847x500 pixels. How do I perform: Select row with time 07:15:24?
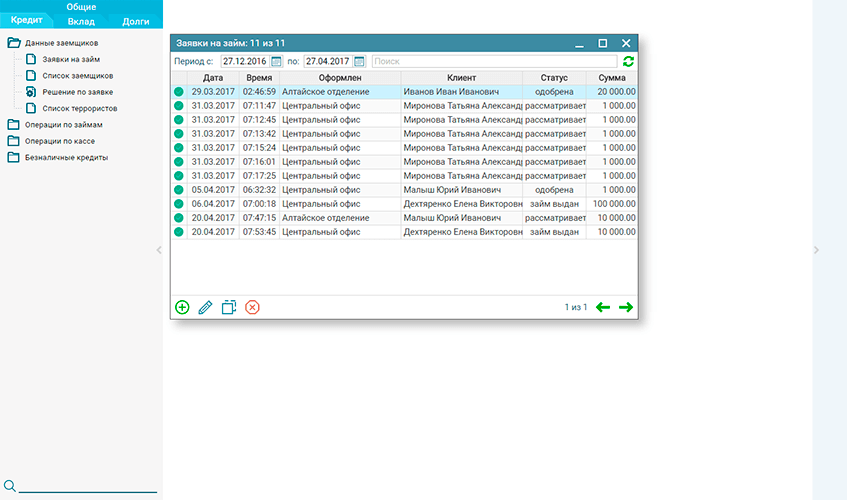[404, 148]
